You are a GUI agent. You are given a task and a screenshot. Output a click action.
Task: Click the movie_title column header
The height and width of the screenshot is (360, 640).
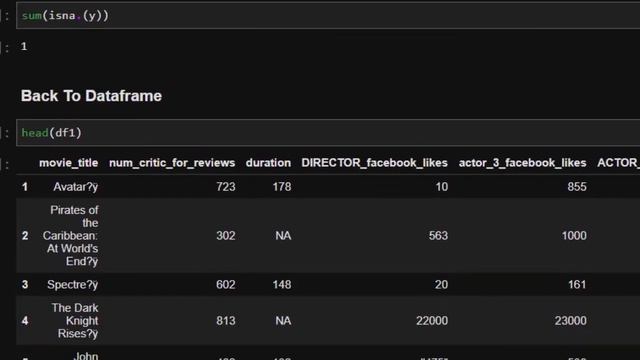69,163
